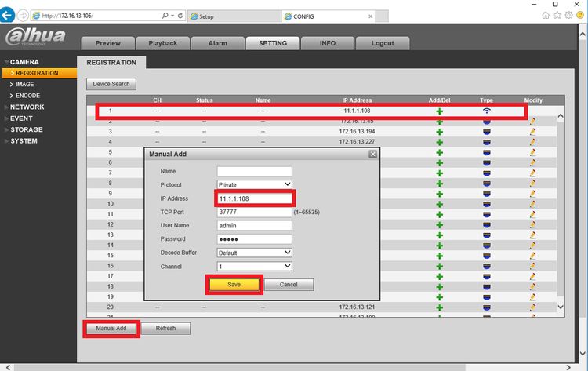Close the Manual Add dialog with X
The image size is (588, 371).
tap(372, 155)
